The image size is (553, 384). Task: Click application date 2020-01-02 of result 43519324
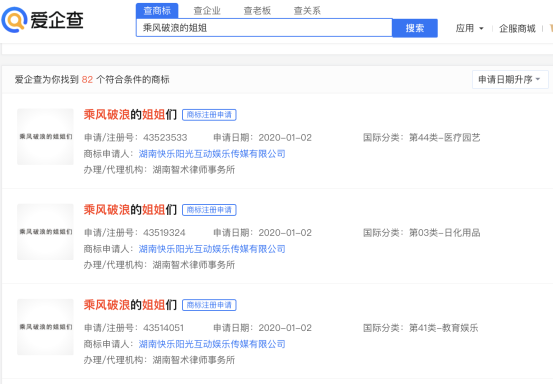click(x=285, y=233)
